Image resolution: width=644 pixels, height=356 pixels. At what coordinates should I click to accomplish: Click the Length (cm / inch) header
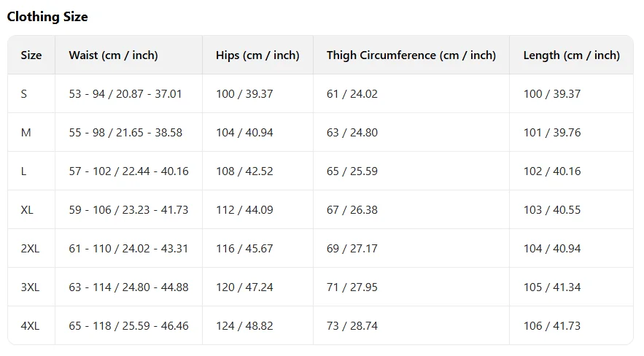tap(571, 55)
